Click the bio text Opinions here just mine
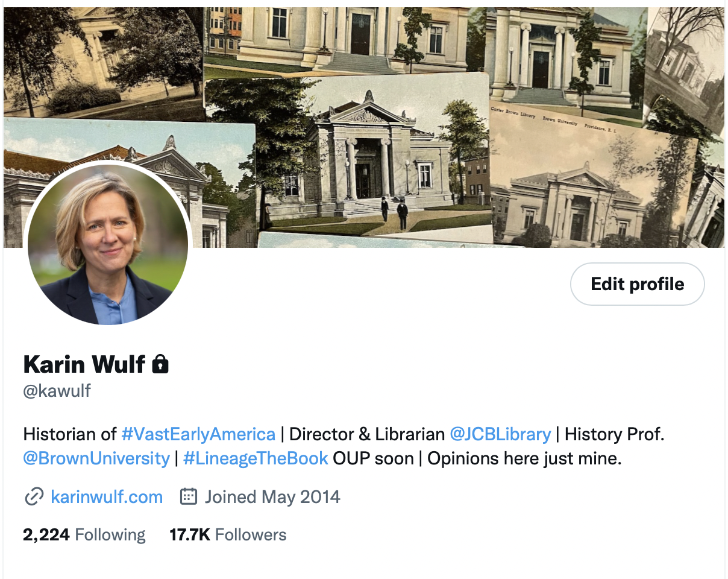 click(524, 458)
